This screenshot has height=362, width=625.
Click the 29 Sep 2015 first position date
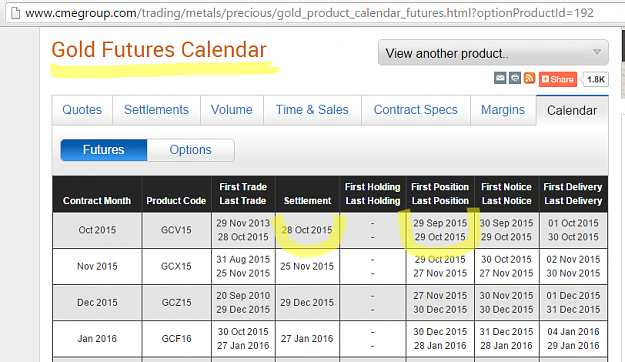click(440, 223)
